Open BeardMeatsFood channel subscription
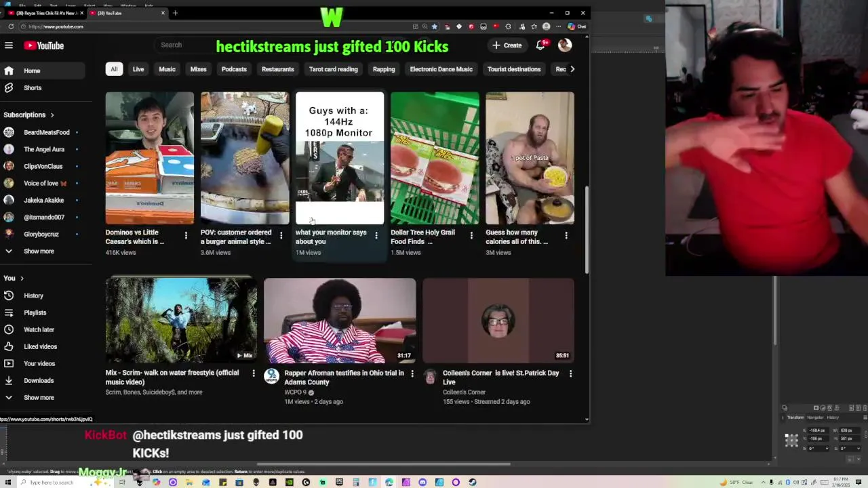Viewport: 868px width, 488px height. [x=42, y=132]
